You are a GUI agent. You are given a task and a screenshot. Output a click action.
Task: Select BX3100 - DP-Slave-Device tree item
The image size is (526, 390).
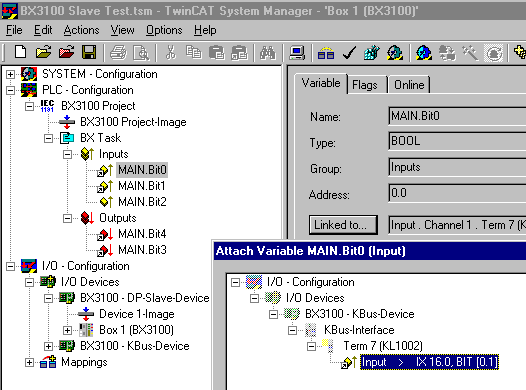coord(145,298)
